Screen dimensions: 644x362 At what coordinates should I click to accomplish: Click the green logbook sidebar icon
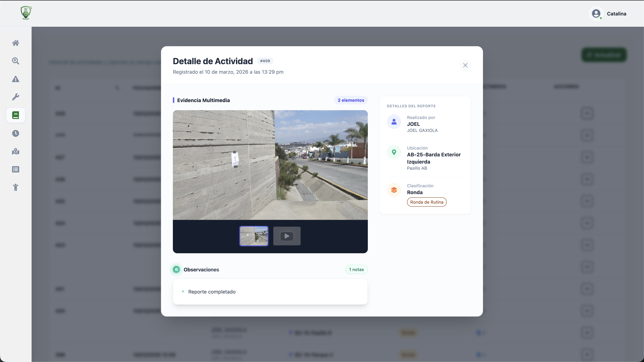[x=15, y=115]
